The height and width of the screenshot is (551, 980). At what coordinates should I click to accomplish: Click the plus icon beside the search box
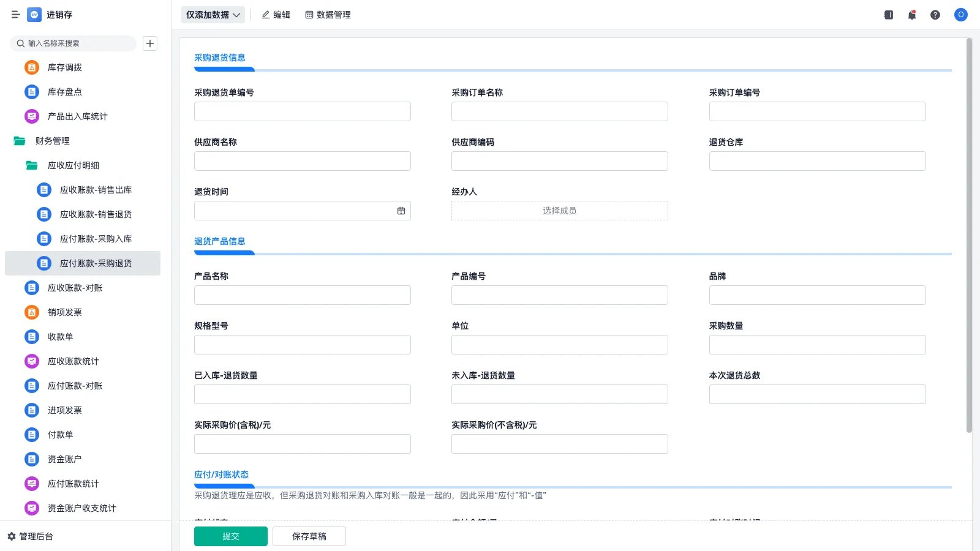(x=150, y=43)
